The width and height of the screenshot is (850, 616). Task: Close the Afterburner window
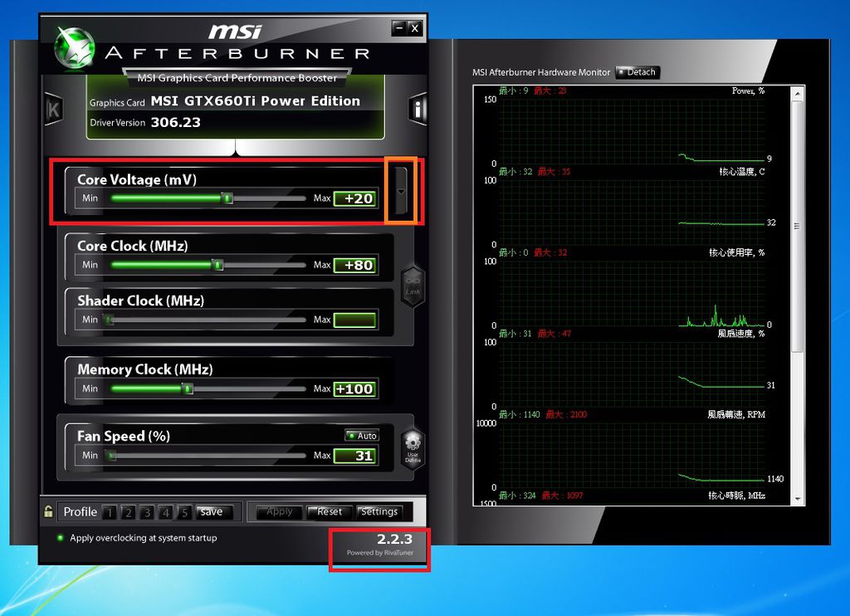(x=415, y=27)
